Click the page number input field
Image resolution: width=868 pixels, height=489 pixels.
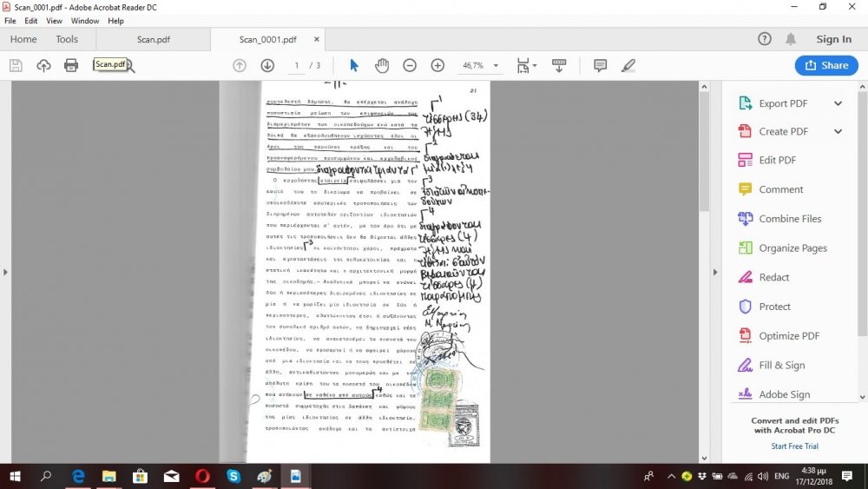(297, 65)
